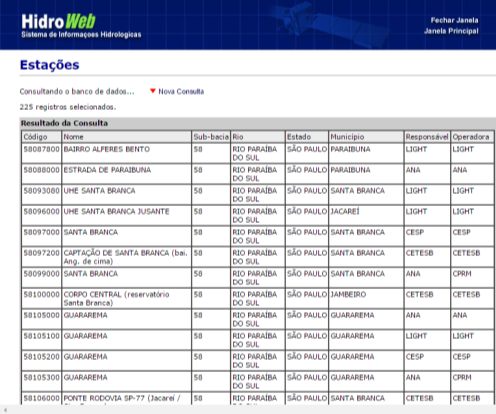The image size is (496, 414).
Task: Click CESP responsável in row 58097000
Action: click(x=415, y=232)
